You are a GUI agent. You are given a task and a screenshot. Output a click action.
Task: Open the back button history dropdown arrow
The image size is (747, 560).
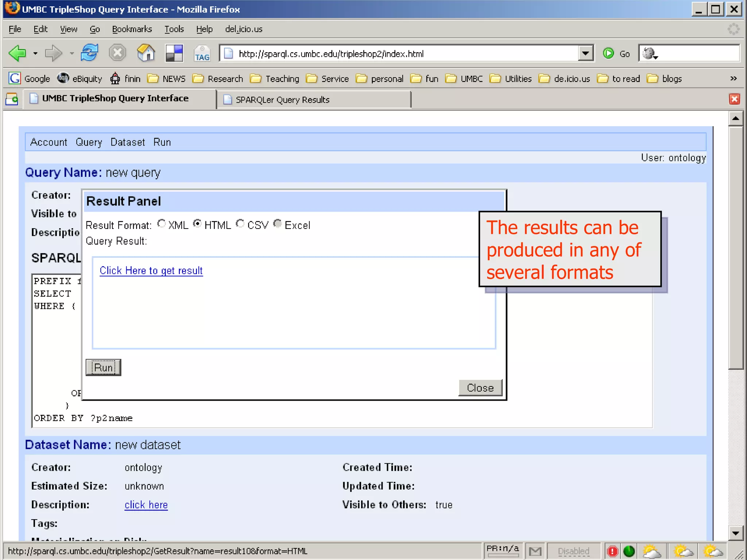point(35,54)
